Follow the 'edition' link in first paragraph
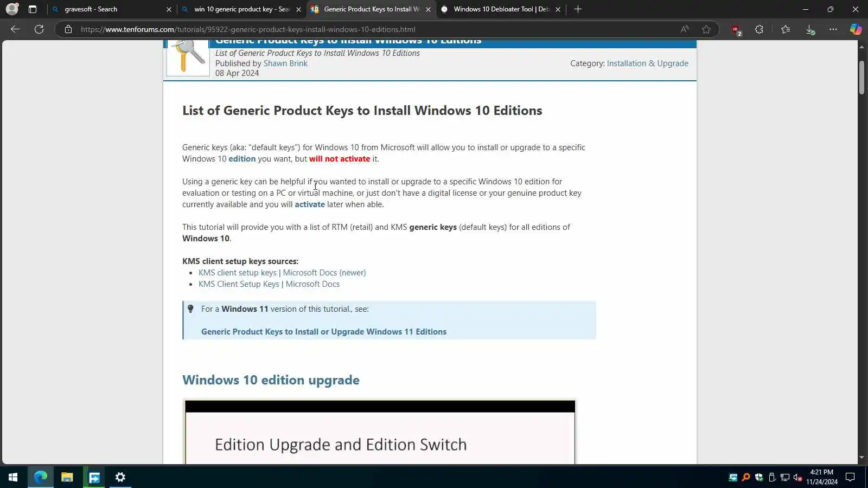Screen dimensions: 868x488 (x=242, y=159)
